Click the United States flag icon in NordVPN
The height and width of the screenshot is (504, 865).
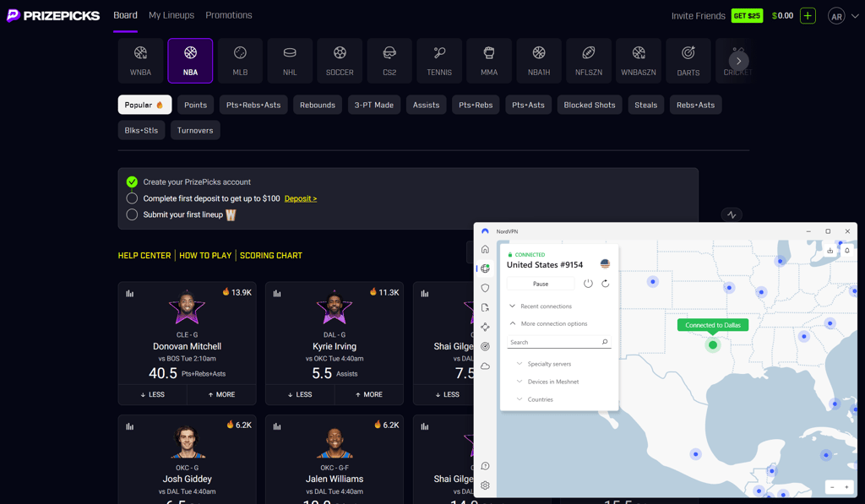tap(605, 264)
